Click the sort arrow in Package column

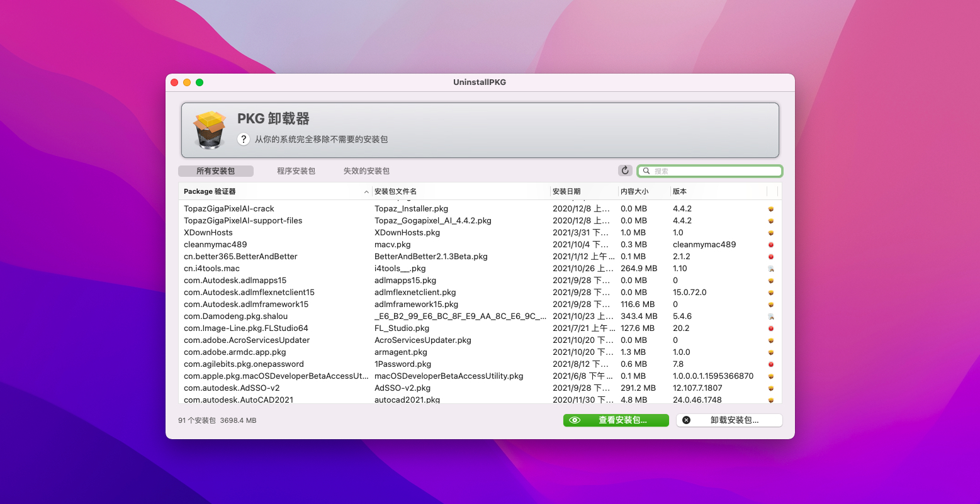click(366, 191)
